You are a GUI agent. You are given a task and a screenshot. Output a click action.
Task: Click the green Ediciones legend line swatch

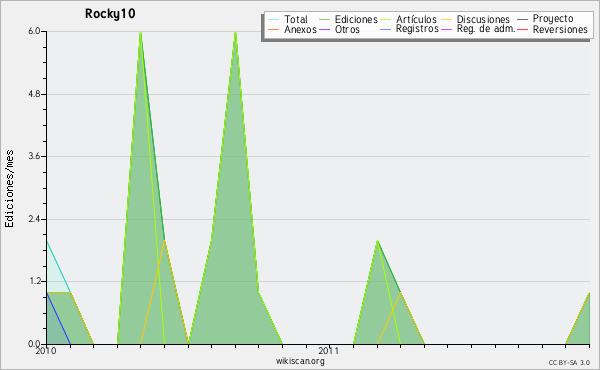click(324, 19)
